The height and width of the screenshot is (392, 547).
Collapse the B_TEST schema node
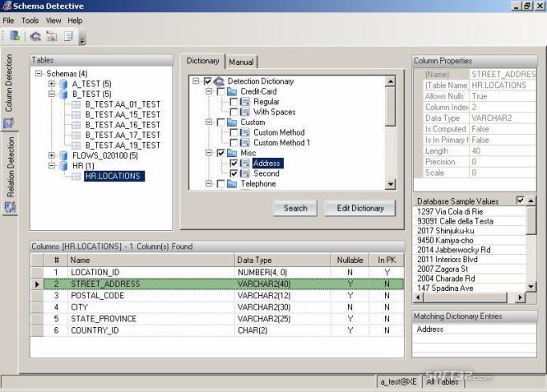[x=52, y=94]
